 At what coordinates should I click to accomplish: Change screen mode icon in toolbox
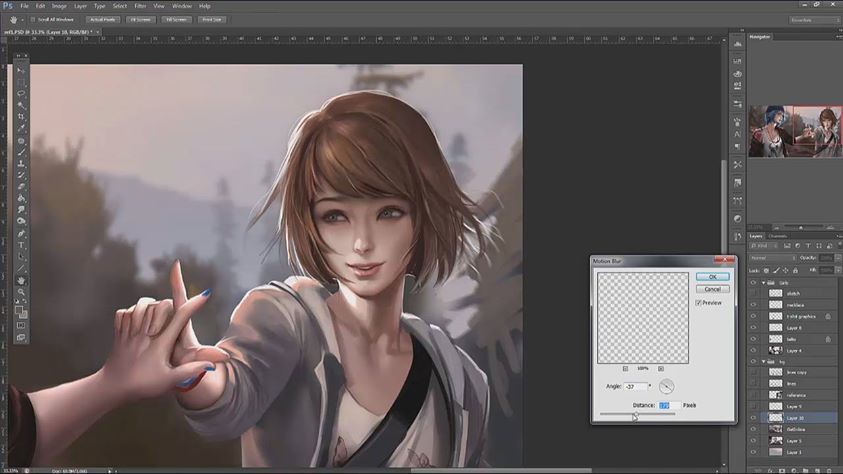click(x=21, y=337)
